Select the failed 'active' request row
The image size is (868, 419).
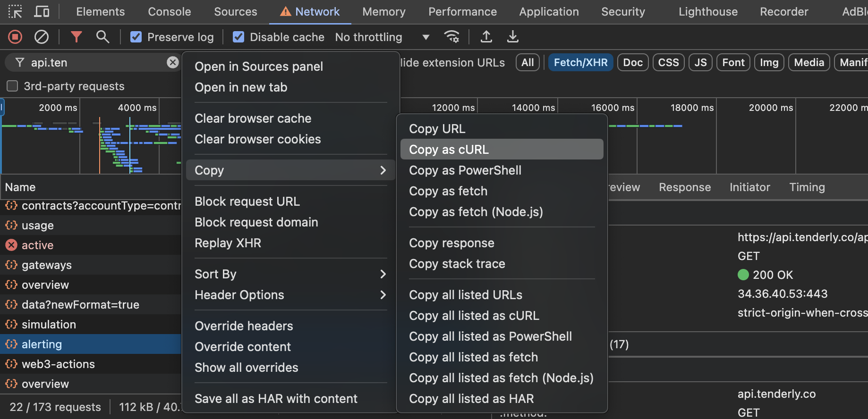pyautogui.click(x=38, y=245)
